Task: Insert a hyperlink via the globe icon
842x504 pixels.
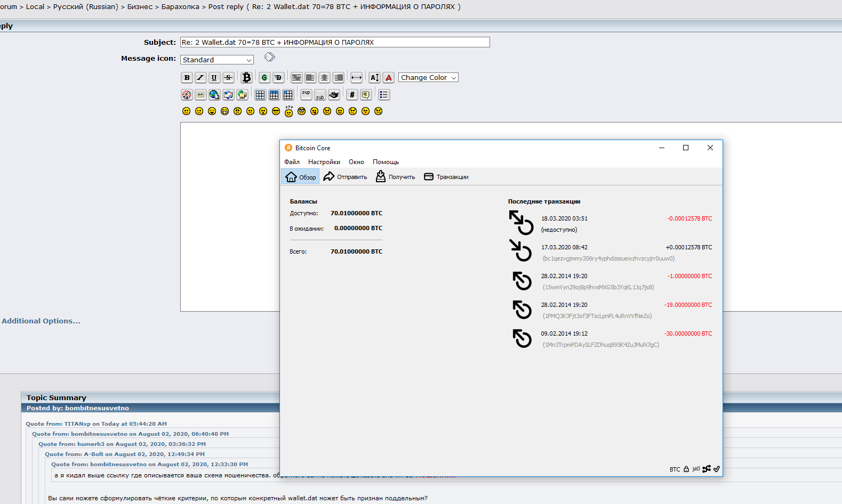Action: pyautogui.click(x=214, y=95)
